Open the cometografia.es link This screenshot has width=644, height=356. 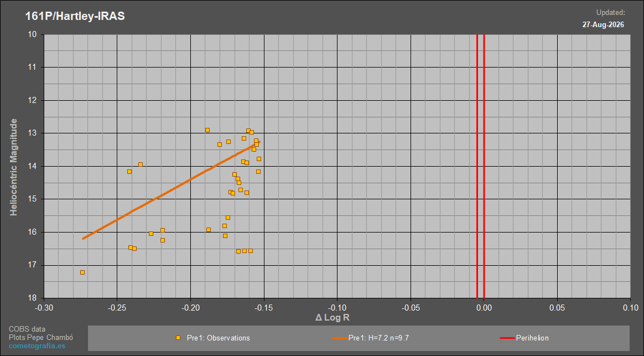(37, 345)
